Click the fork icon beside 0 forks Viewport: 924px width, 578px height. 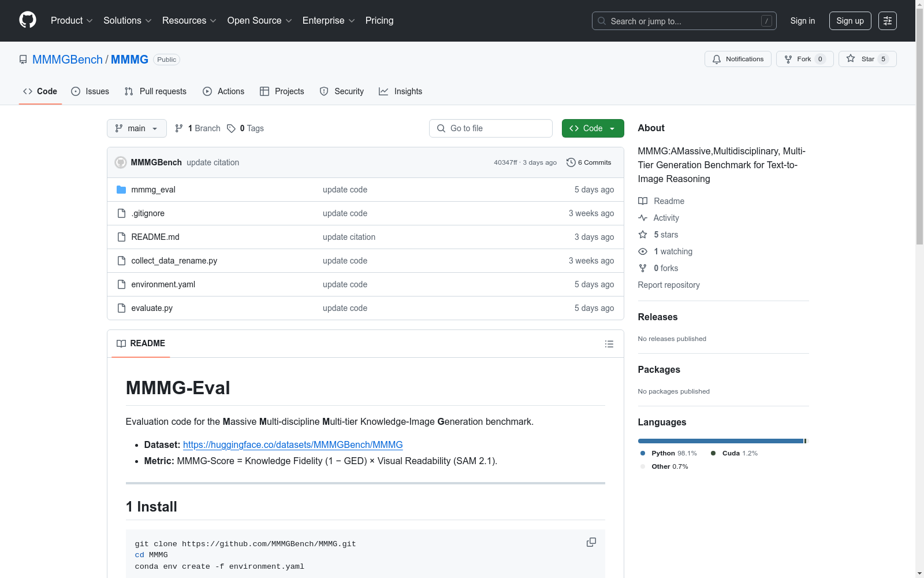pos(643,268)
